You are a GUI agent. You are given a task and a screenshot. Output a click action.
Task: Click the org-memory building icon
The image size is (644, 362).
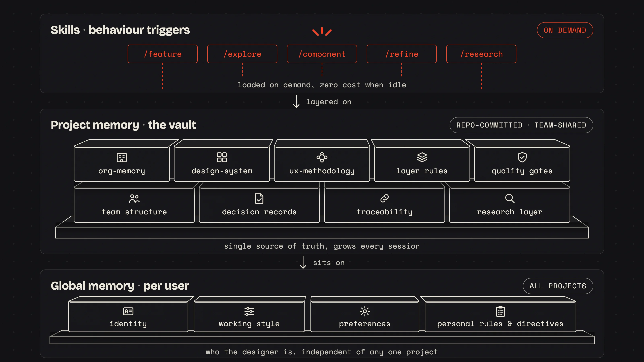point(122,157)
